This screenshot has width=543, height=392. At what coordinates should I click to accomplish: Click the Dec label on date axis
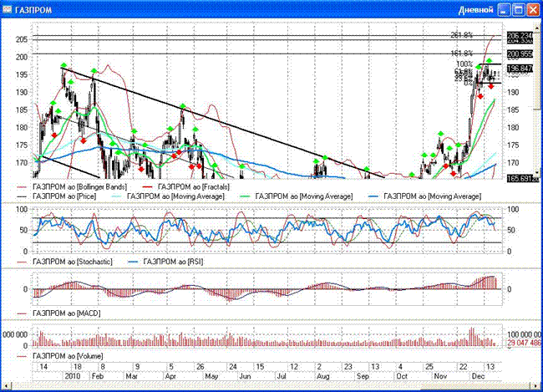pos(478,376)
